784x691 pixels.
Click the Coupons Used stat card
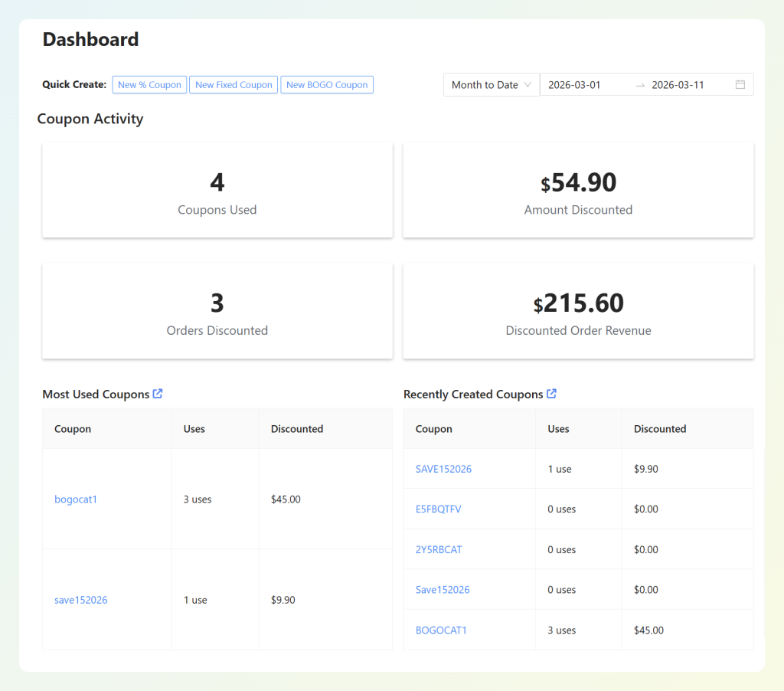pyautogui.click(x=217, y=190)
